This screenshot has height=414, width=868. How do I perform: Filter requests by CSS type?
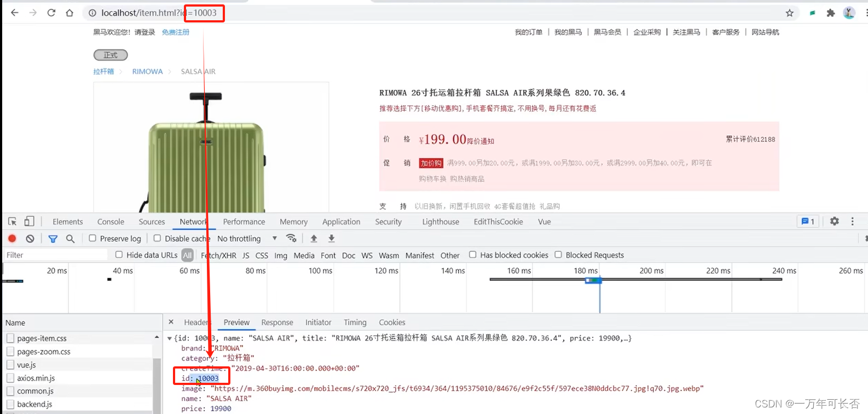pos(262,255)
